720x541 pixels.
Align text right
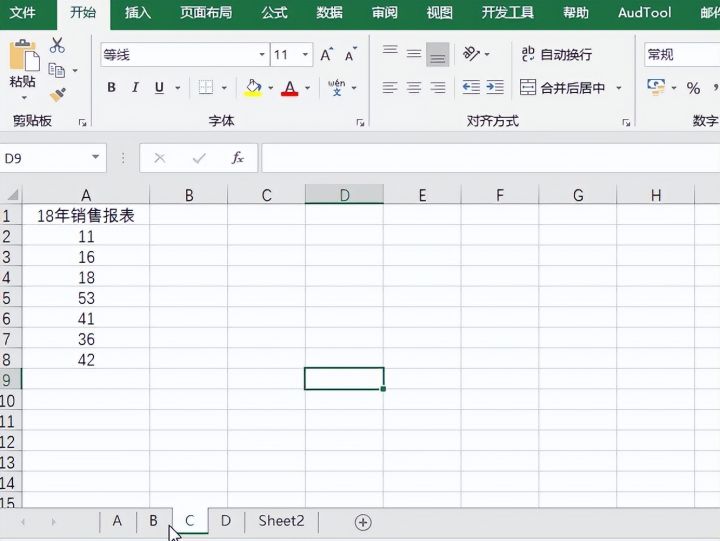pyautogui.click(x=438, y=87)
